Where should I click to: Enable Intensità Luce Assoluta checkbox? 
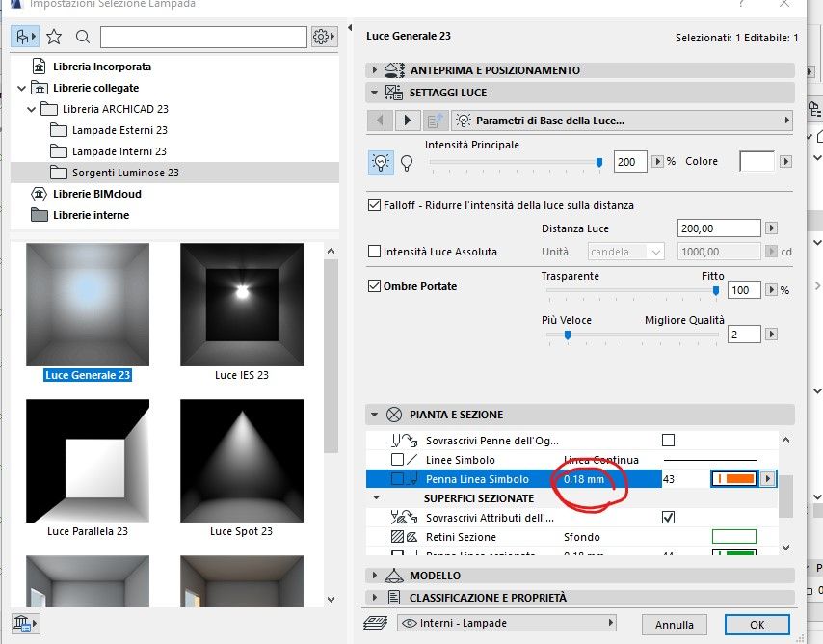click(x=374, y=252)
